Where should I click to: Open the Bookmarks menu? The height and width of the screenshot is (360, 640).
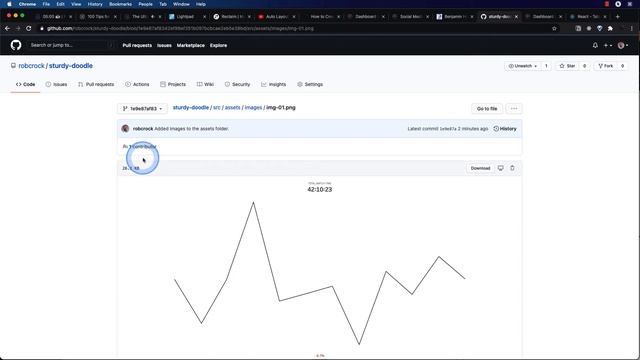click(120, 4)
